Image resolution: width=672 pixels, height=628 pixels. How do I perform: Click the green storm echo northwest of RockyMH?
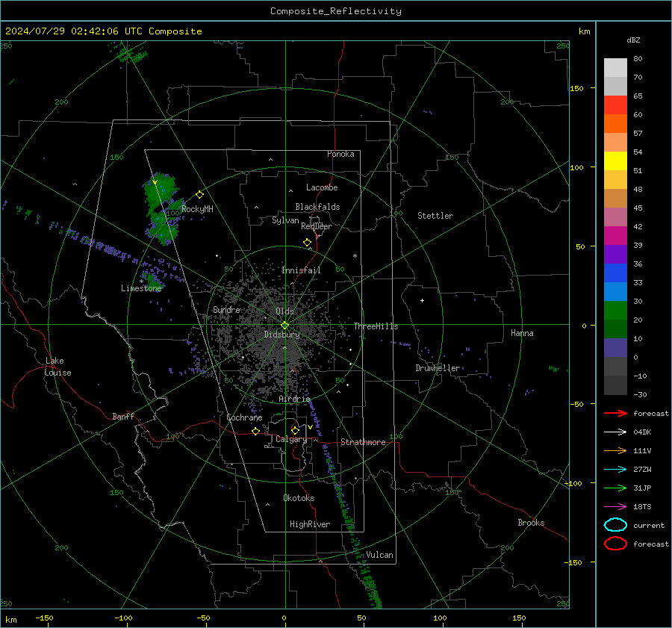pyautogui.click(x=161, y=190)
